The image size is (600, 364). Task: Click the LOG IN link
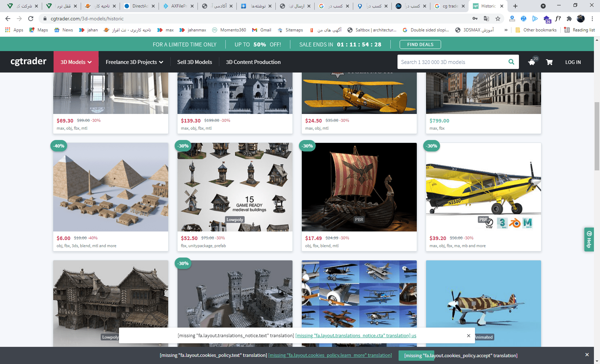[x=573, y=62]
